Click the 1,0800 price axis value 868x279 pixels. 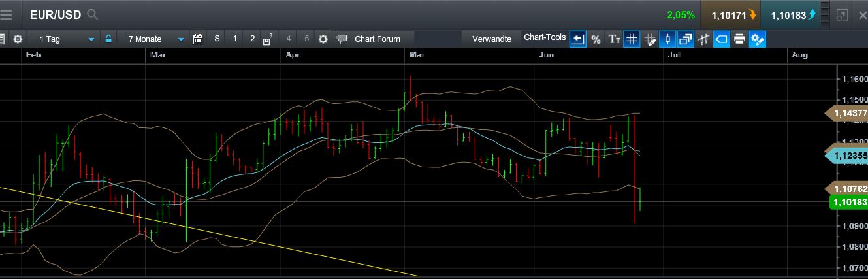(854, 247)
